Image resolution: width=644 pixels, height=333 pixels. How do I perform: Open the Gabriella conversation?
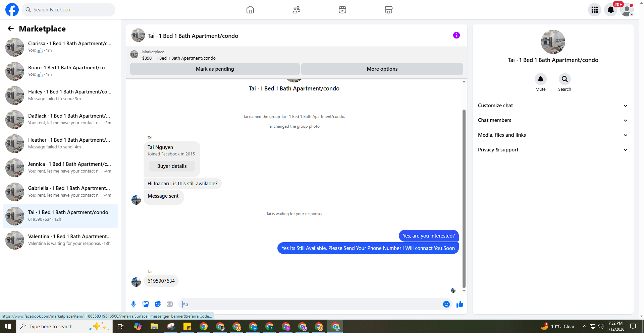point(60,192)
